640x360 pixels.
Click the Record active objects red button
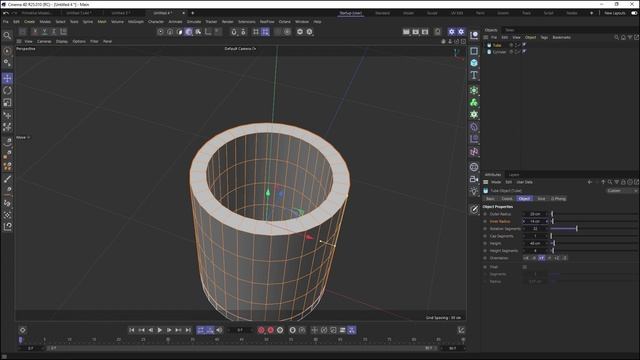(x=261, y=330)
